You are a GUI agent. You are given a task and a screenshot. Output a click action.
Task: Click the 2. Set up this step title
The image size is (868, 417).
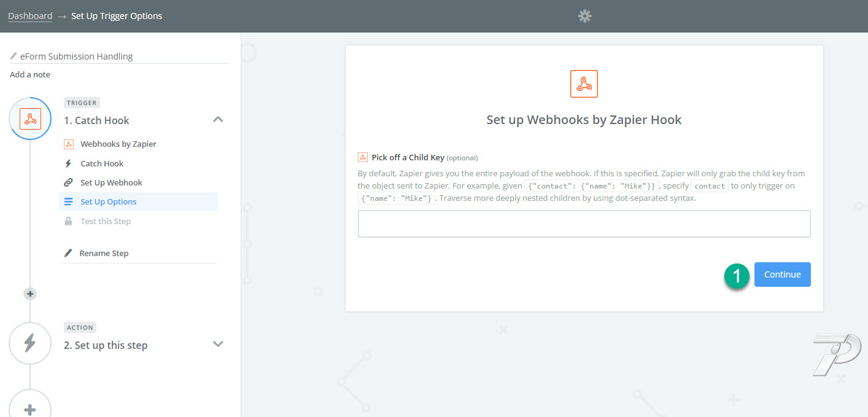pyautogui.click(x=106, y=345)
